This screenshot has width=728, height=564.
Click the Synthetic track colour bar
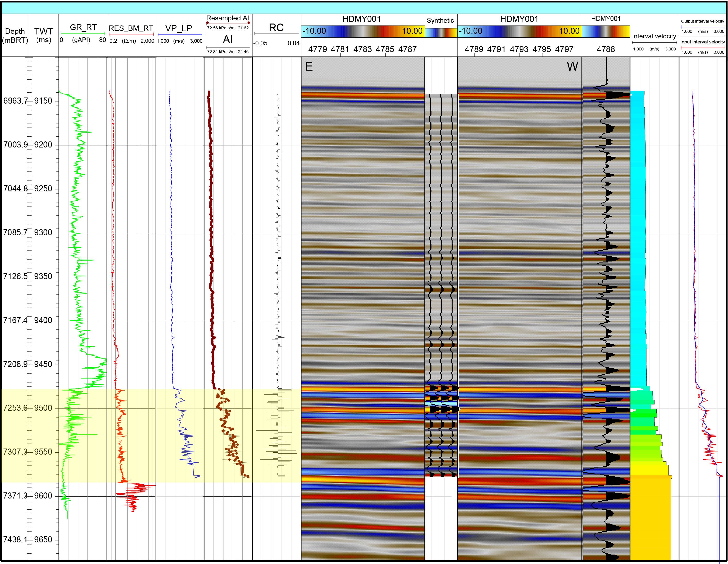click(441, 33)
